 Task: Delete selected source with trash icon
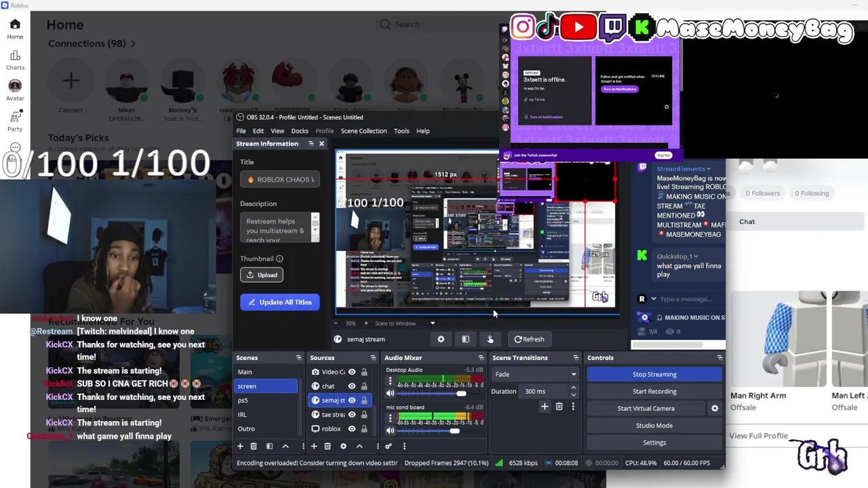328,446
